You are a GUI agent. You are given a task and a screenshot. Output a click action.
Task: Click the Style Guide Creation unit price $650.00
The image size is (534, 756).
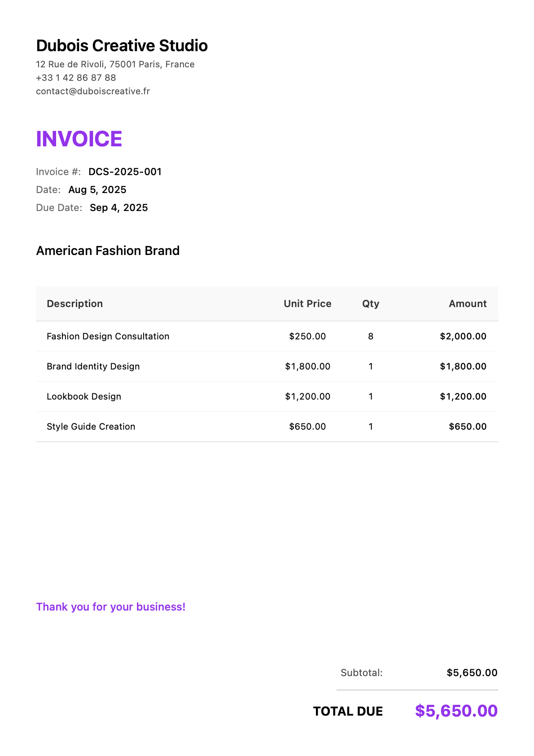307,426
